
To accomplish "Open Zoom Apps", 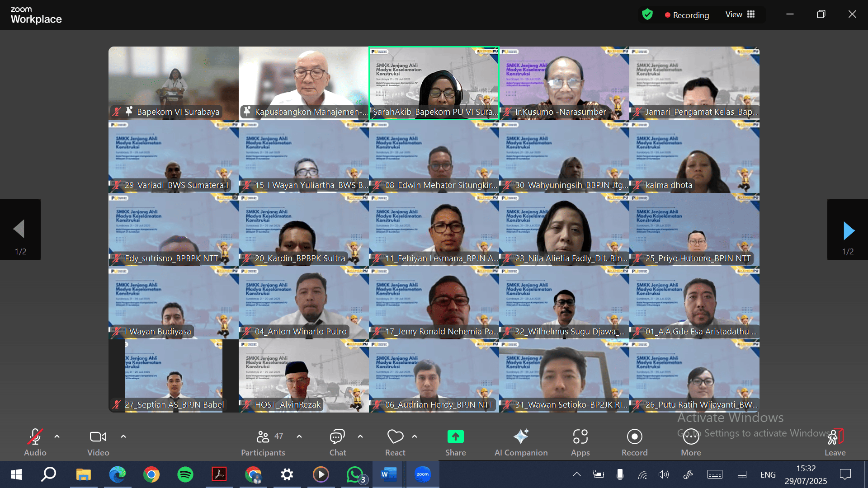I will (580, 442).
